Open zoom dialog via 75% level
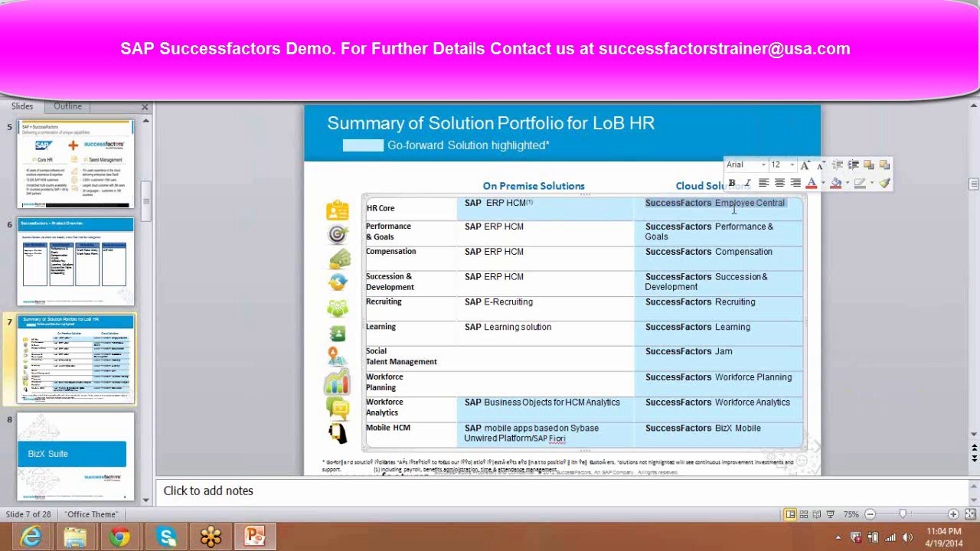The width and height of the screenshot is (980, 551). click(851, 514)
